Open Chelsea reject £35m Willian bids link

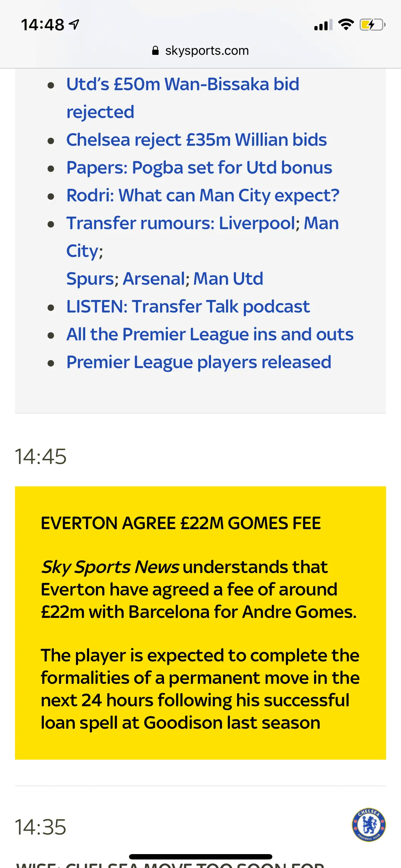coord(196,140)
